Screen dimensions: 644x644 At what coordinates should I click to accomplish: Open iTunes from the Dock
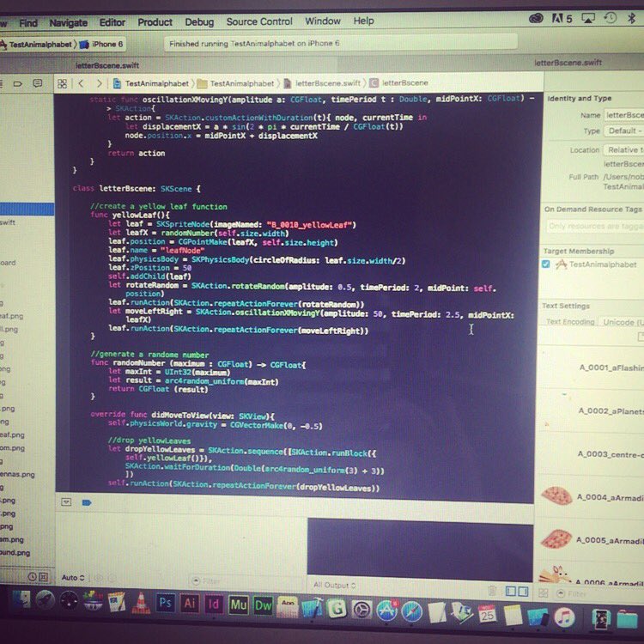tap(564, 617)
